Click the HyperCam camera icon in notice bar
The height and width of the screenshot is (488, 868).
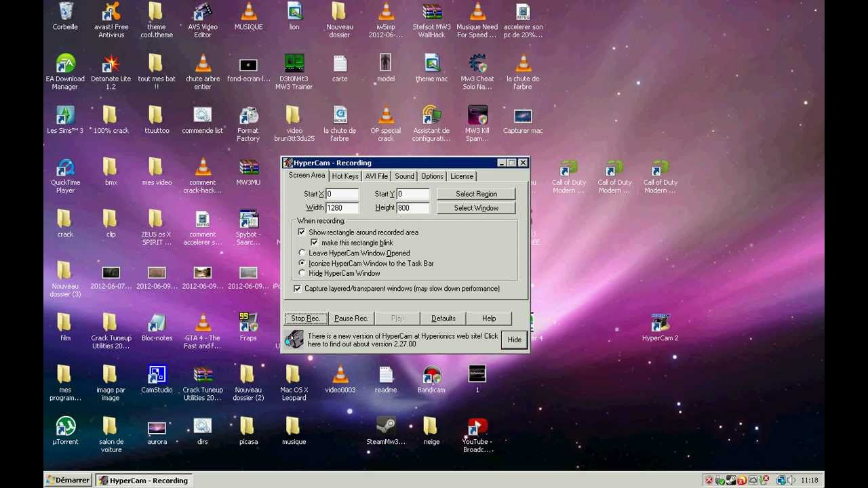coord(294,339)
